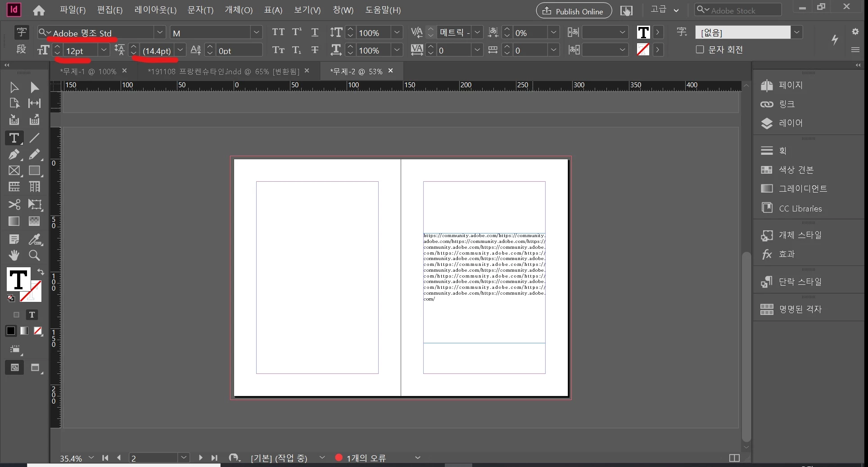The width and height of the screenshot is (868, 467).
Task: Select the Eyedropper tool
Action: (35, 239)
